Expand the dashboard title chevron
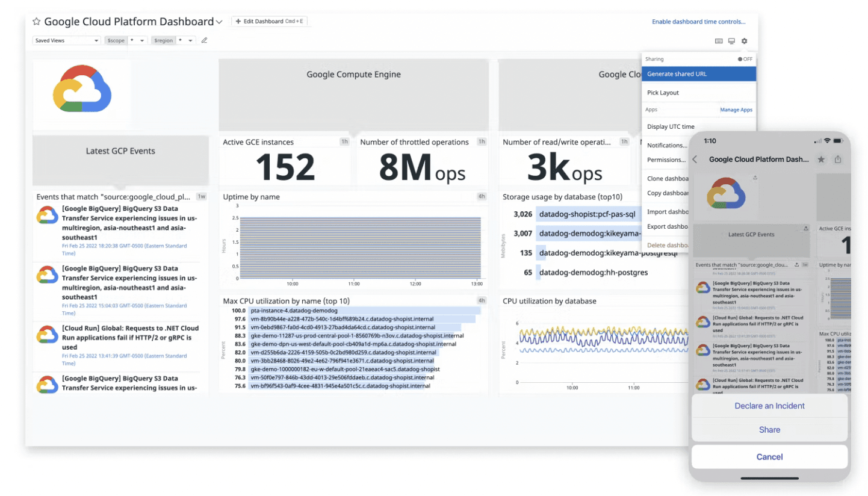 (x=219, y=22)
